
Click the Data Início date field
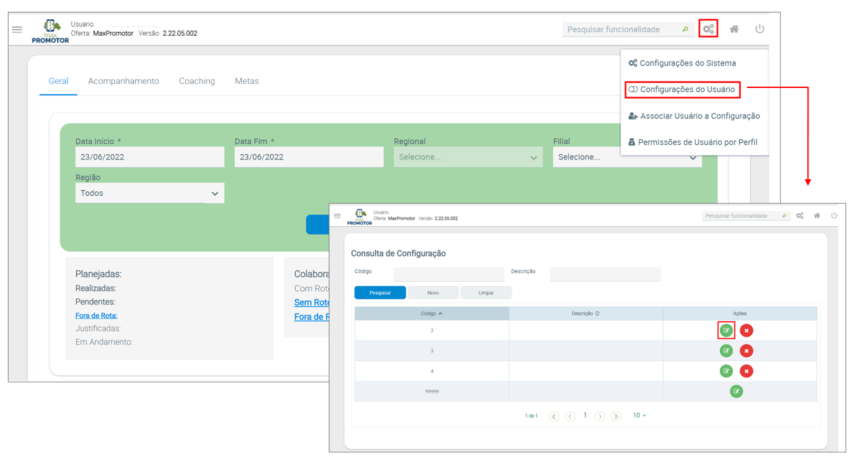[150, 157]
